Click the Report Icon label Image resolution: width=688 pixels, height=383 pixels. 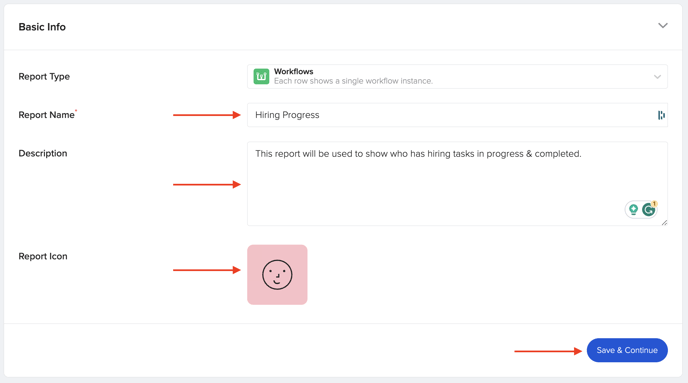[43, 256]
